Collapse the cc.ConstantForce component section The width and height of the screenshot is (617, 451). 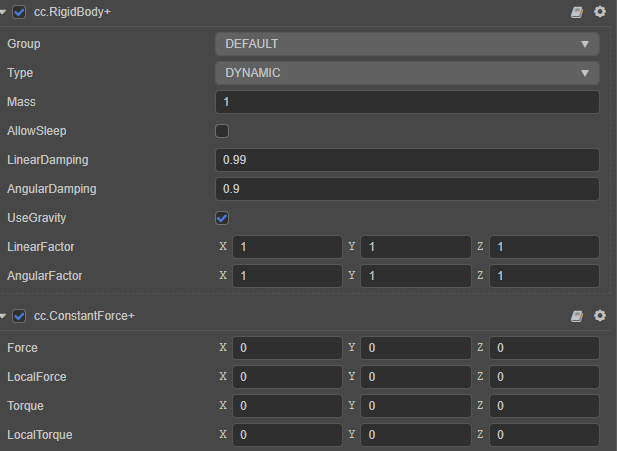click(x=5, y=316)
